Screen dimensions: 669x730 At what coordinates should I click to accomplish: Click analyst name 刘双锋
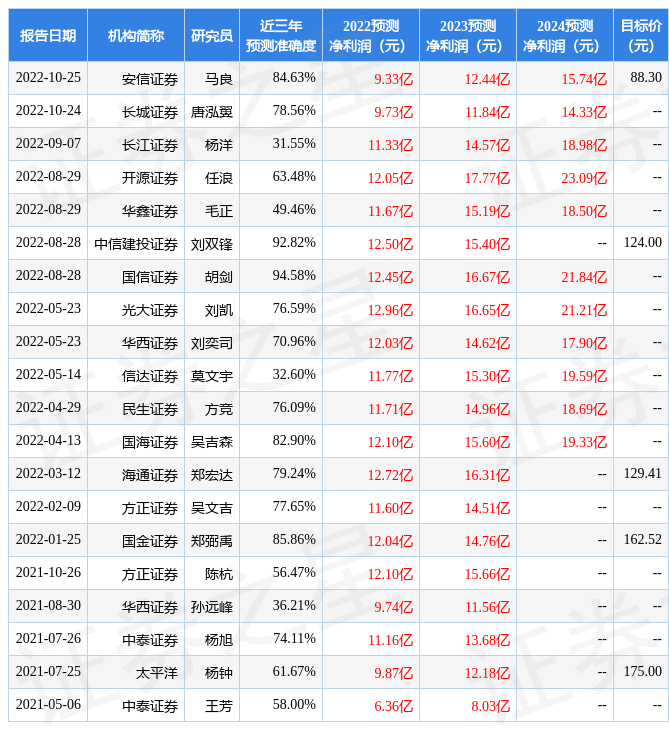click(x=212, y=244)
